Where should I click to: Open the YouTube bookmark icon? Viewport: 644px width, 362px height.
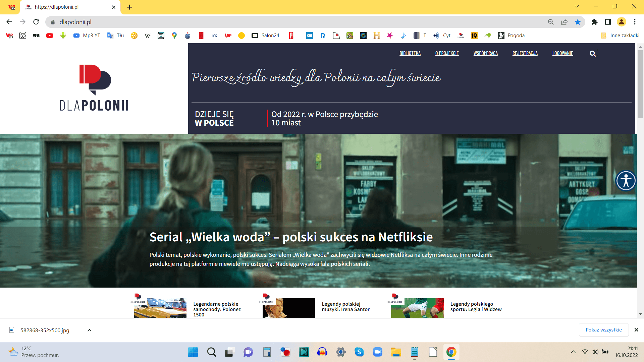(50, 36)
